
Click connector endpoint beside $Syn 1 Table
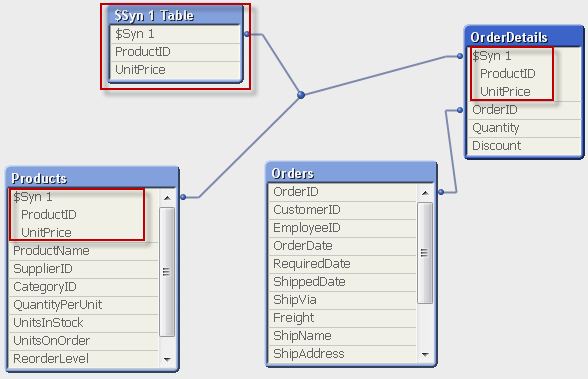(247, 34)
